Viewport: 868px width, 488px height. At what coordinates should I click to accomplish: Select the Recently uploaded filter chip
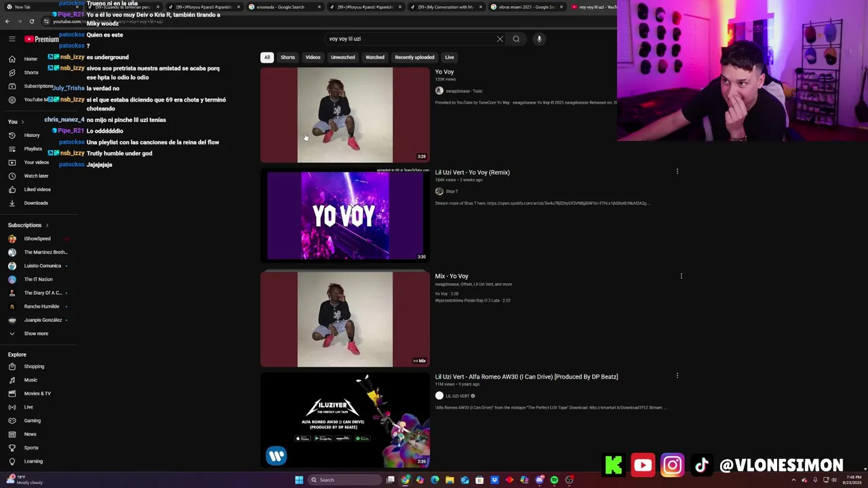click(x=414, y=57)
